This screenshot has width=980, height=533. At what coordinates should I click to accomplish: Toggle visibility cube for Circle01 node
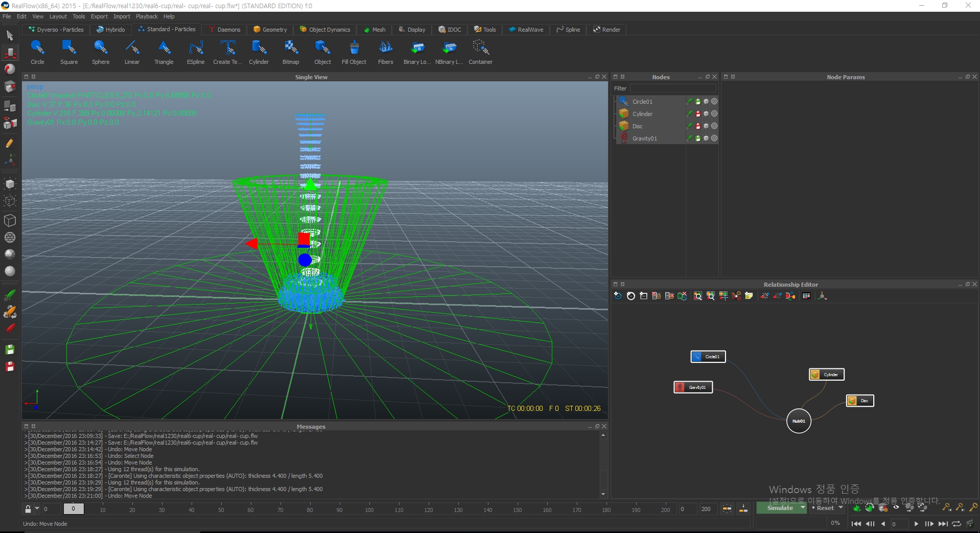pos(706,102)
